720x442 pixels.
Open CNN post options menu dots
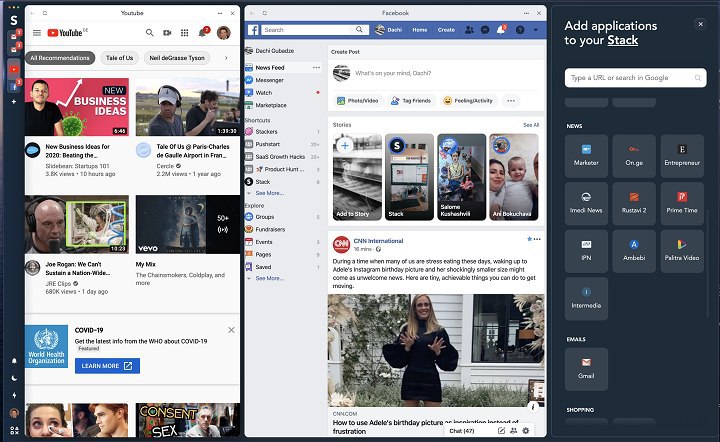[537, 239]
